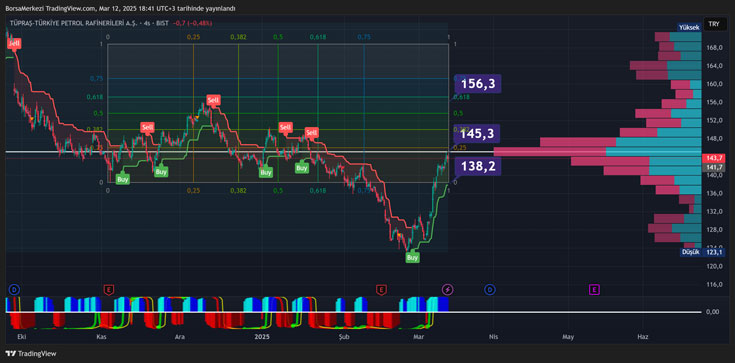Click the white horizontal price line

click(248, 151)
